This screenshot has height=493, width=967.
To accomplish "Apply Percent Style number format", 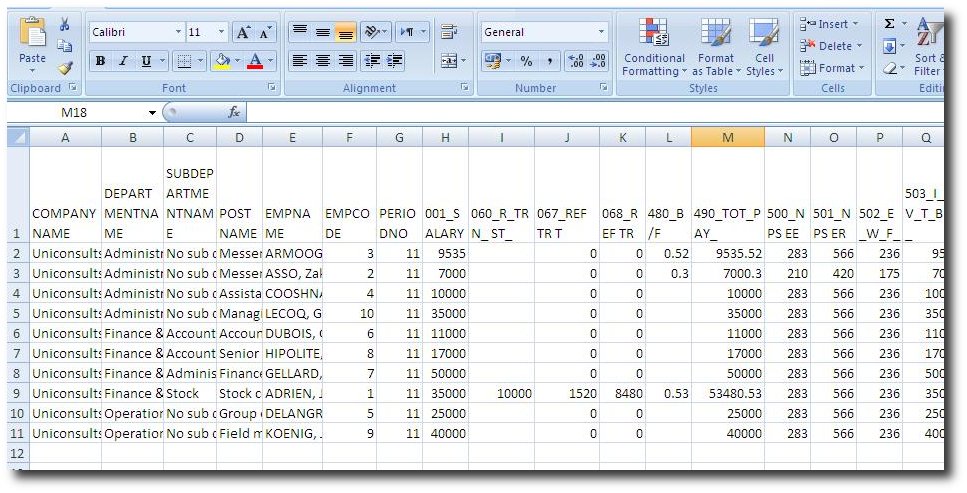I will click(x=526, y=61).
